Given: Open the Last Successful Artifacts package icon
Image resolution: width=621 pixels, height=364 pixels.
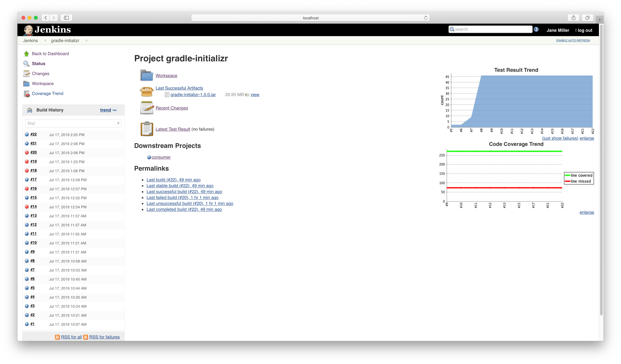Looking at the screenshot, I should (147, 91).
